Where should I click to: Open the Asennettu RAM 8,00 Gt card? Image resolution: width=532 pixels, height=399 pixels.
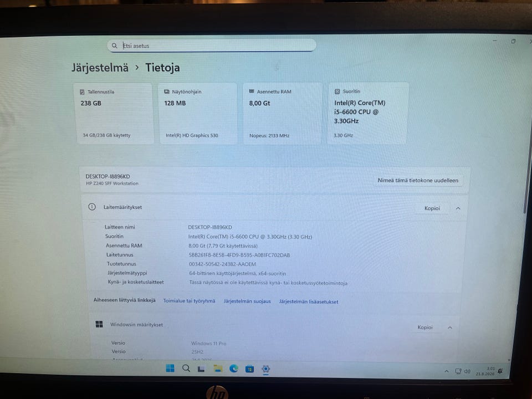coord(282,113)
